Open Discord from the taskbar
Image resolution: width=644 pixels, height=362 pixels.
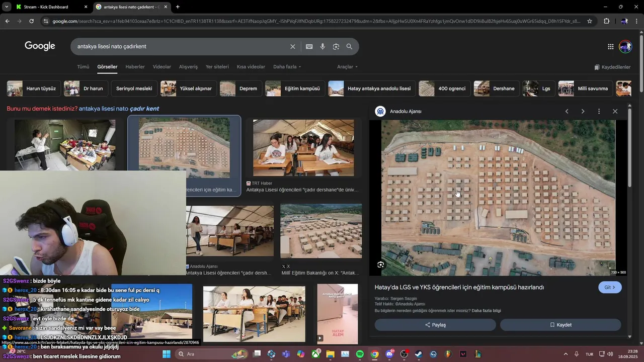coord(389,354)
